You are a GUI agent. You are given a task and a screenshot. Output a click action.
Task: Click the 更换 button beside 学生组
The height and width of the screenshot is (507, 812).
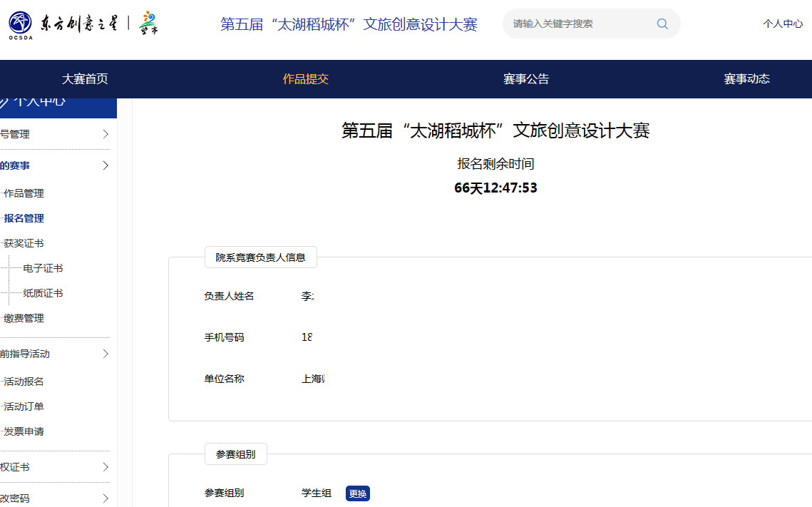[358, 493]
